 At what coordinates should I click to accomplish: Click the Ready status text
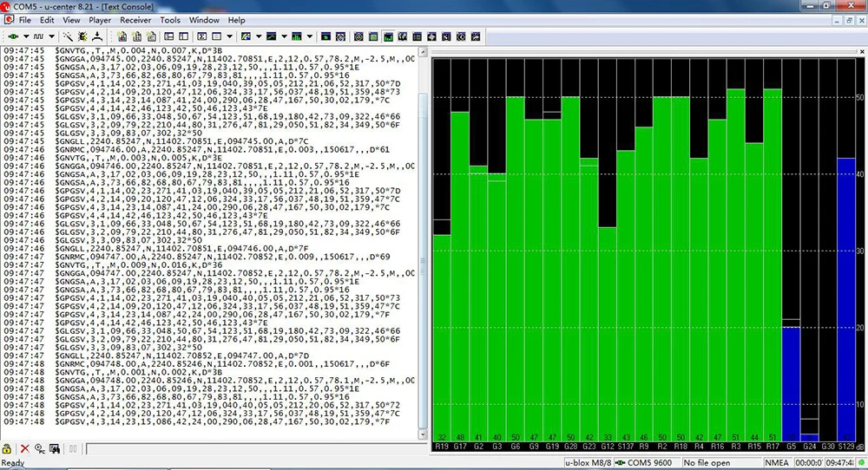pyautogui.click(x=13, y=463)
